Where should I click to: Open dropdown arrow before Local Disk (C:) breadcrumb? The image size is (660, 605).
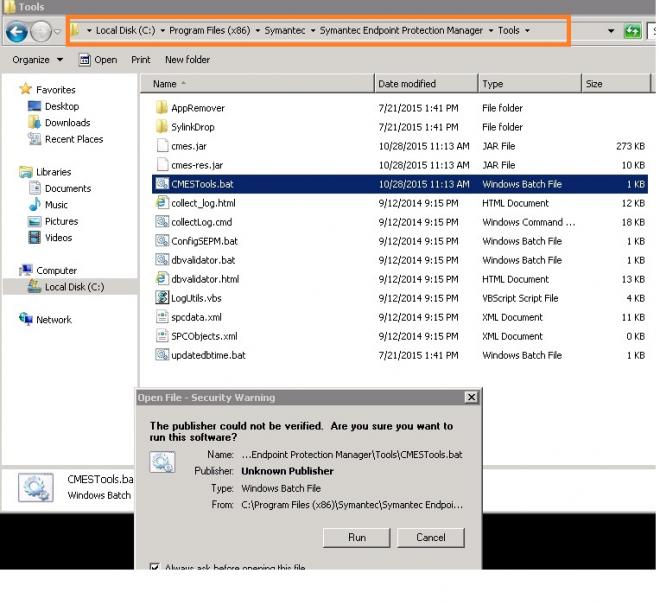89,31
